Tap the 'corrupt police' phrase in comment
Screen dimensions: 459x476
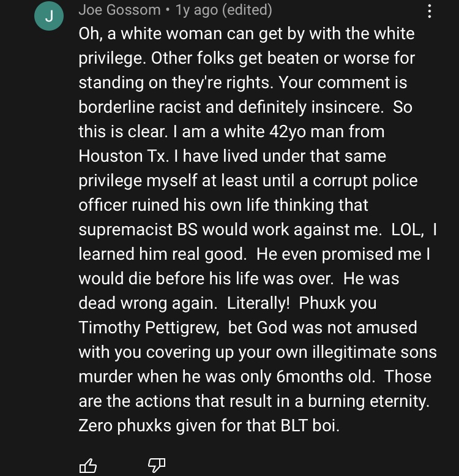pyautogui.click(x=365, y=181)
